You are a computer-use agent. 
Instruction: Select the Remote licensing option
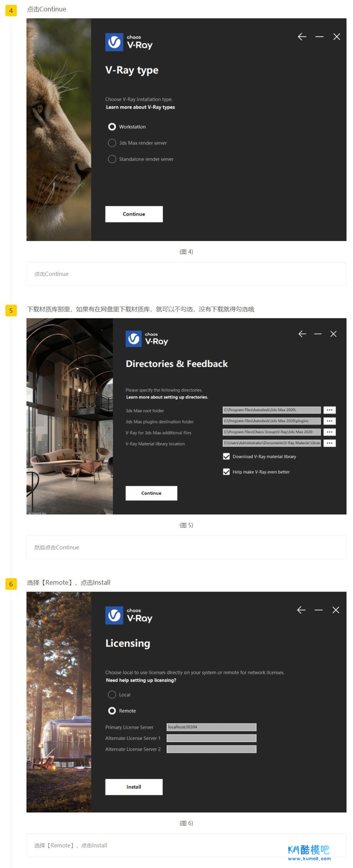click(x=112, y=711)
